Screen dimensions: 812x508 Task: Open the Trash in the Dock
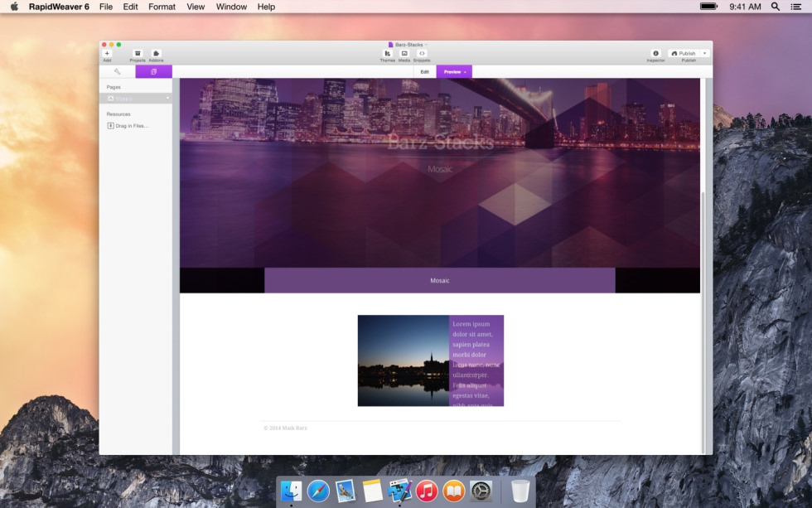pyautogui.click(x=520, y=491)
